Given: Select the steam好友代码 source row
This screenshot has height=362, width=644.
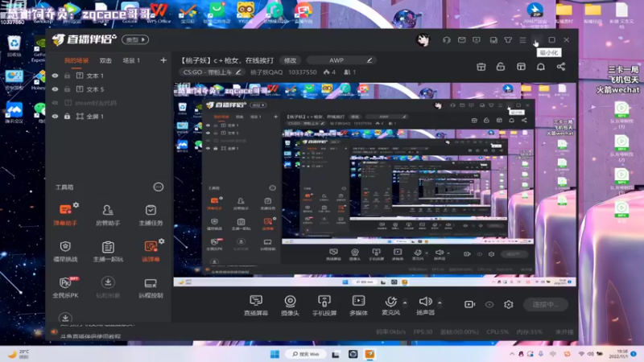Looking at the screenshot, I should (109, 103).
